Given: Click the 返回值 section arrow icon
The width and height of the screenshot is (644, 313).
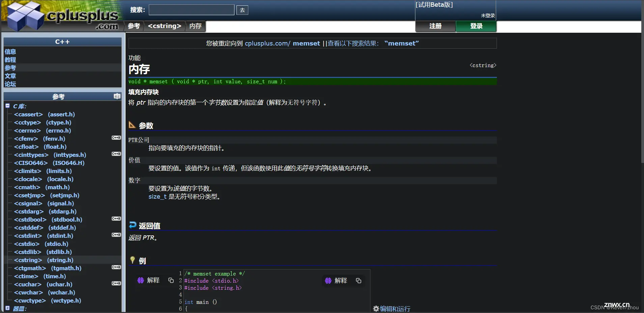Looking at the screenshot, I should 133,225.
